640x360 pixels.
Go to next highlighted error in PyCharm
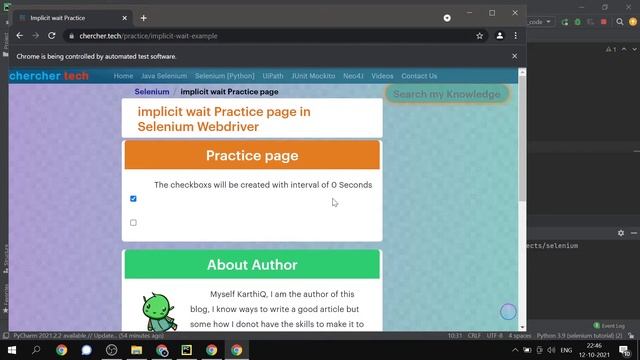(634, 49)
